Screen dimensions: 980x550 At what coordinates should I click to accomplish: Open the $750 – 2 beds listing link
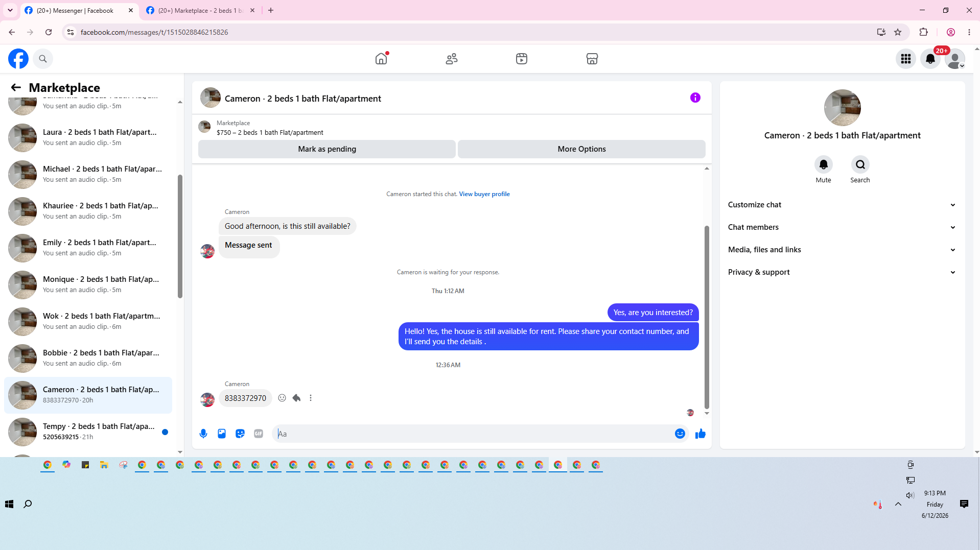270,132
